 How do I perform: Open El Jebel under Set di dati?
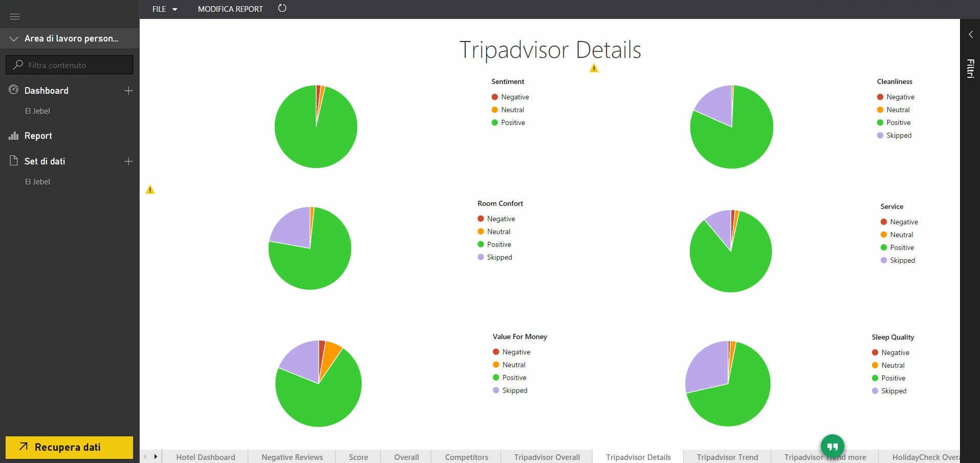point(37,181)
